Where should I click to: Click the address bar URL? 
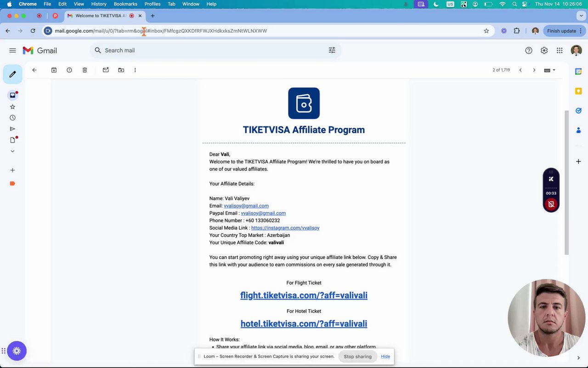pos(161,31)
